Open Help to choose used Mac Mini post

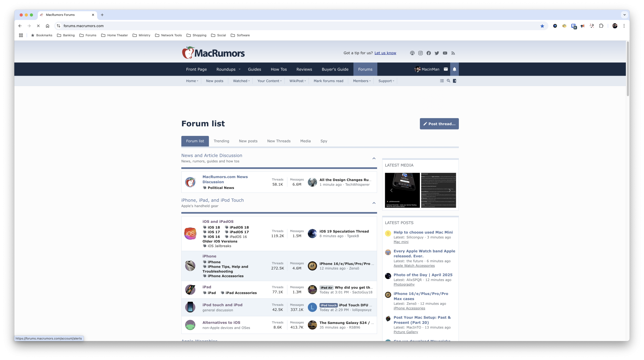pos(423,232)
